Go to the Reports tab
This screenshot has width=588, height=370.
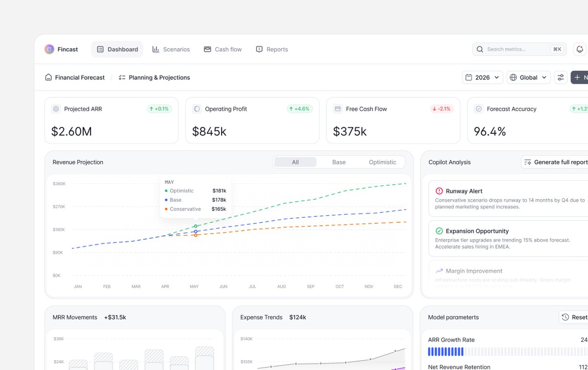[272, 49]
